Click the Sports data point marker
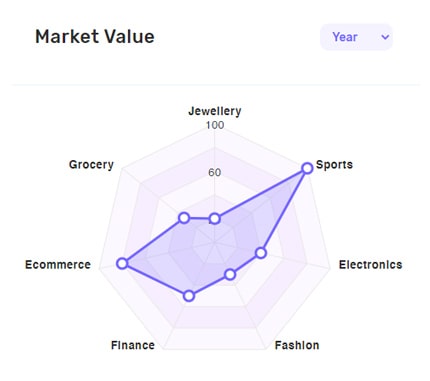 pyautogui.click(x=307, y=168)
